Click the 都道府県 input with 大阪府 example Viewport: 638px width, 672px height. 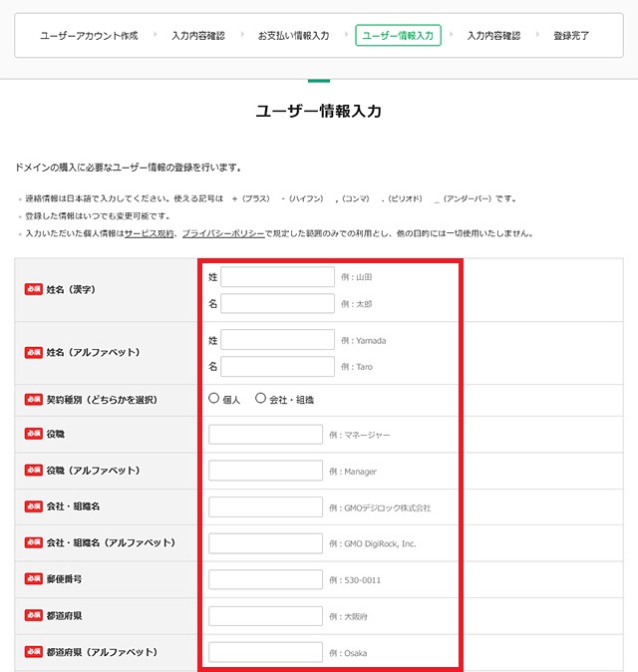coord(265,616)
